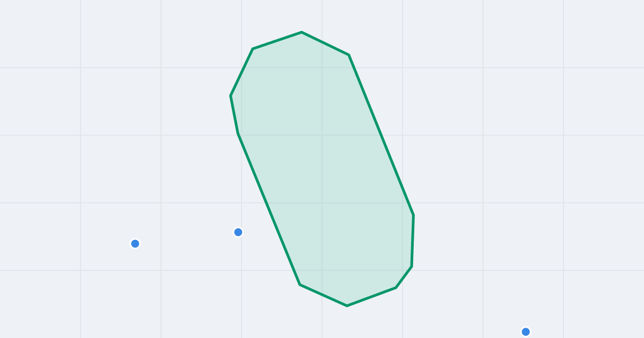Select the blue point nearest the polygon
The width and height of the screenshot is (644, 338).
click(238, 232)
